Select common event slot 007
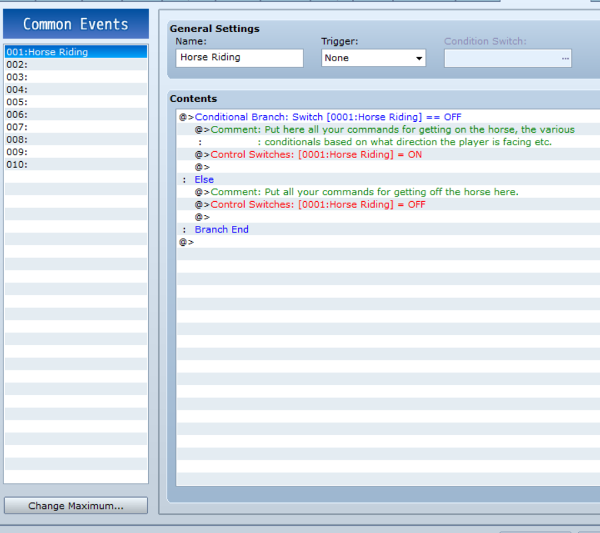 point(76,127)
